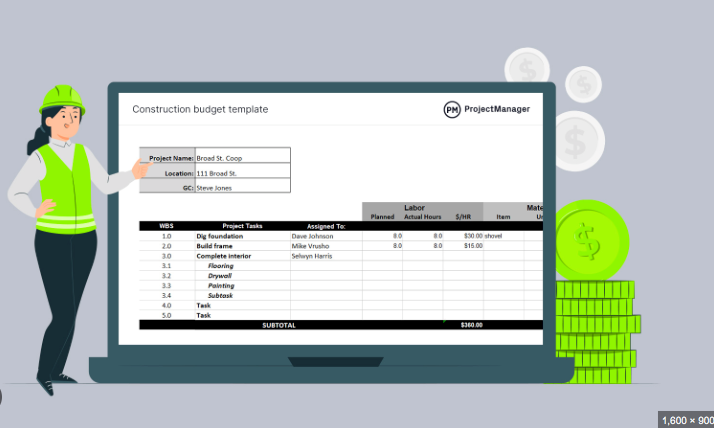Click the large green dollar coin
Image resolution: width=714 pixels, height=428 pixels.
[587, 240]
